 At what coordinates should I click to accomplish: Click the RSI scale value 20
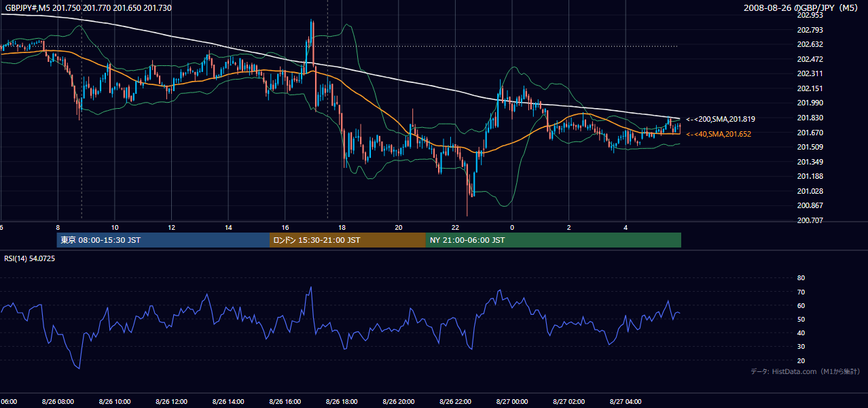point(801,360)
